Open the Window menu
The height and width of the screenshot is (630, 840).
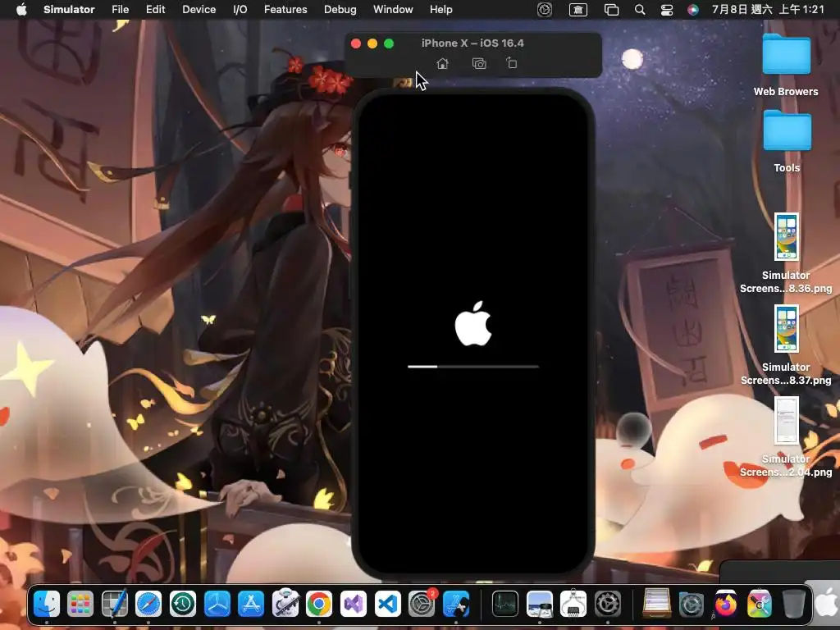393,9
